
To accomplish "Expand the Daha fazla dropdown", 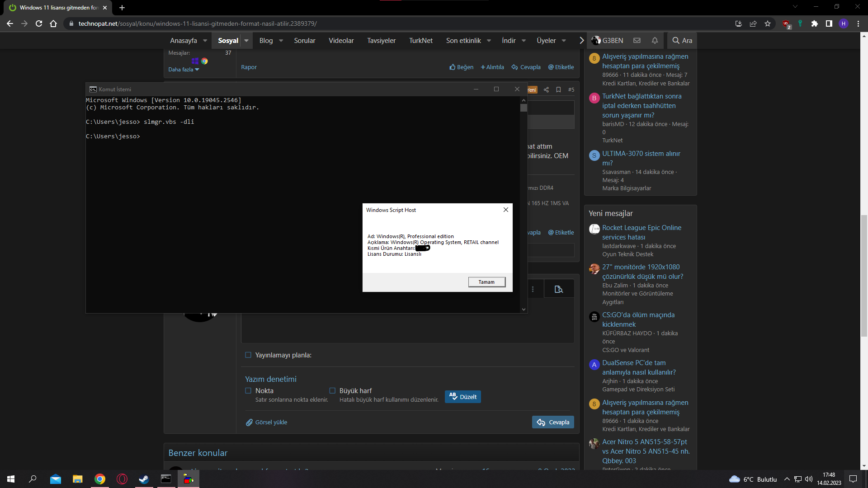I will pos(184,70).
